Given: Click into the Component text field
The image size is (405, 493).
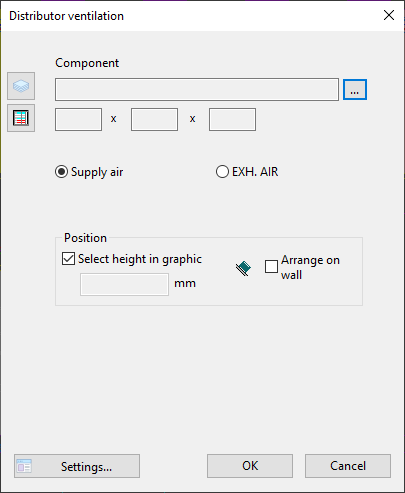Looking at the screenshot, I should tap(197, 89).
